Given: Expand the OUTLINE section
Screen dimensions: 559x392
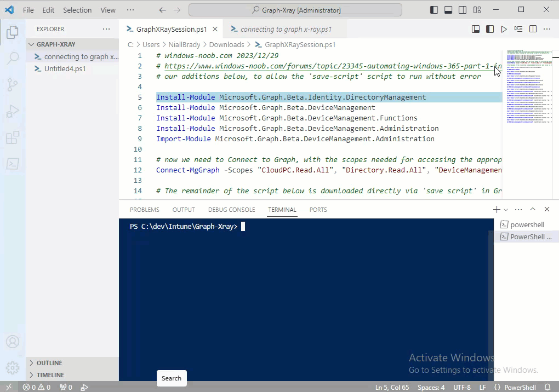Looking at the screenshot, I should [x=72, y=363].
